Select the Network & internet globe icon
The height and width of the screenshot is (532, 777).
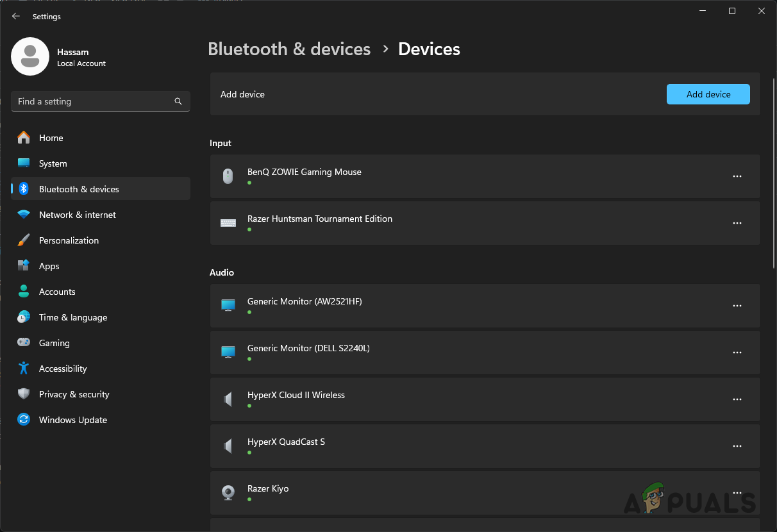click(24, 215)
